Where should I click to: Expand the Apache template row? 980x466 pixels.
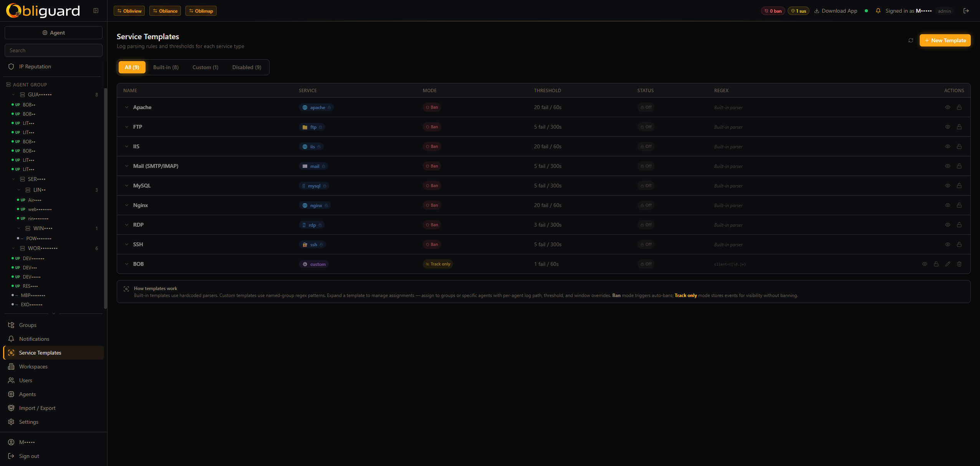point(127,107)
